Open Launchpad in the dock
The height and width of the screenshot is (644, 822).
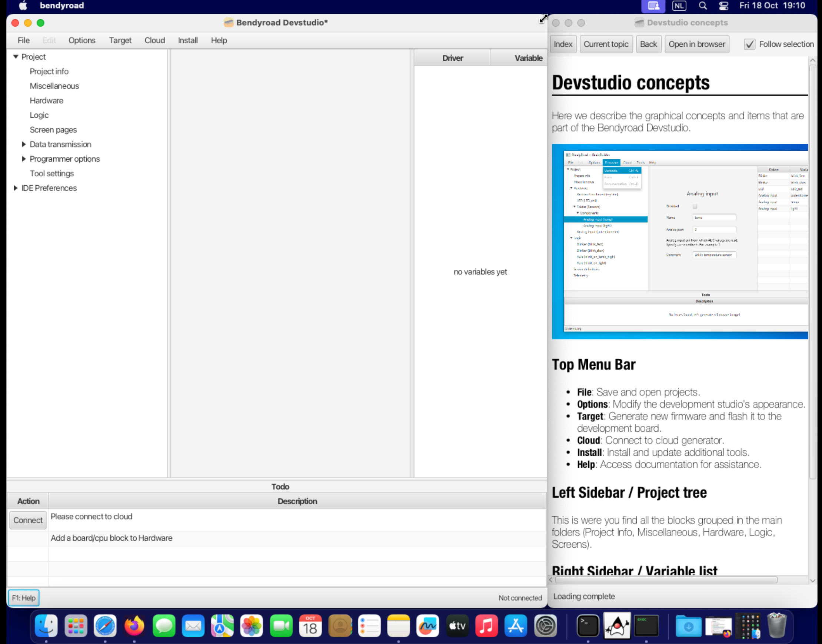click(76, 626)
